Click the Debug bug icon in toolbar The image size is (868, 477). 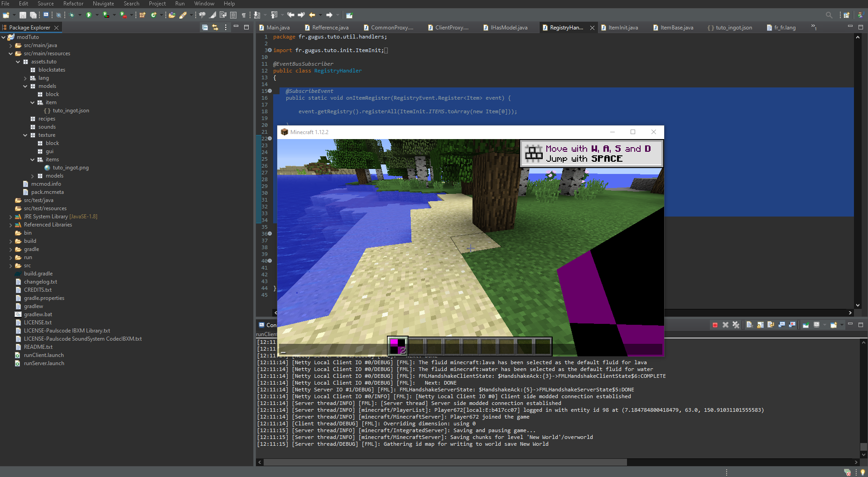tap(72, 15)
